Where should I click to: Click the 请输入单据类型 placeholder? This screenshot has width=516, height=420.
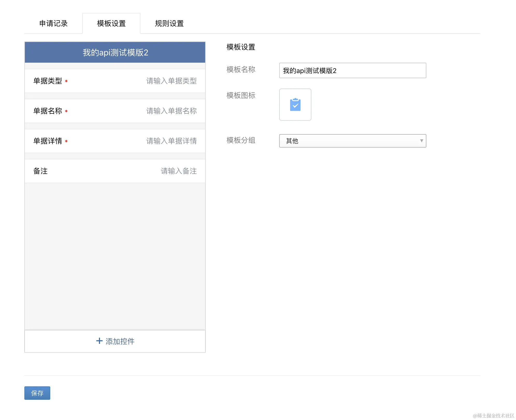(x=171, y=81)
